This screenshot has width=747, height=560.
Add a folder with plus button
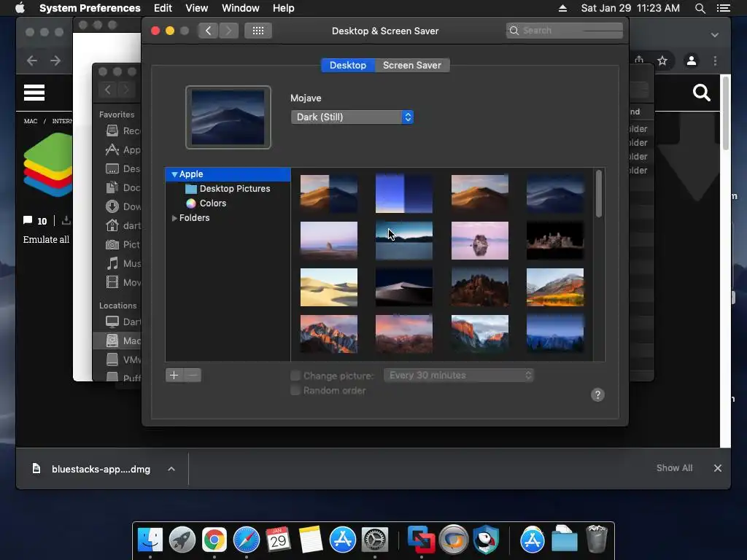pos(174,376)
